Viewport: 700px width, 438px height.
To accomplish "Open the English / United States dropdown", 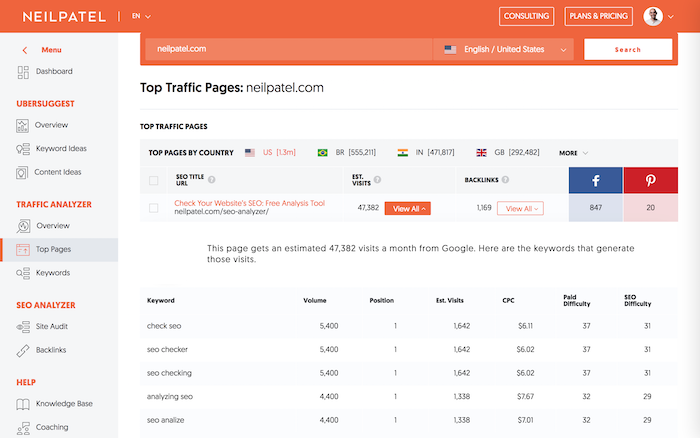I will tap(504, 50).
